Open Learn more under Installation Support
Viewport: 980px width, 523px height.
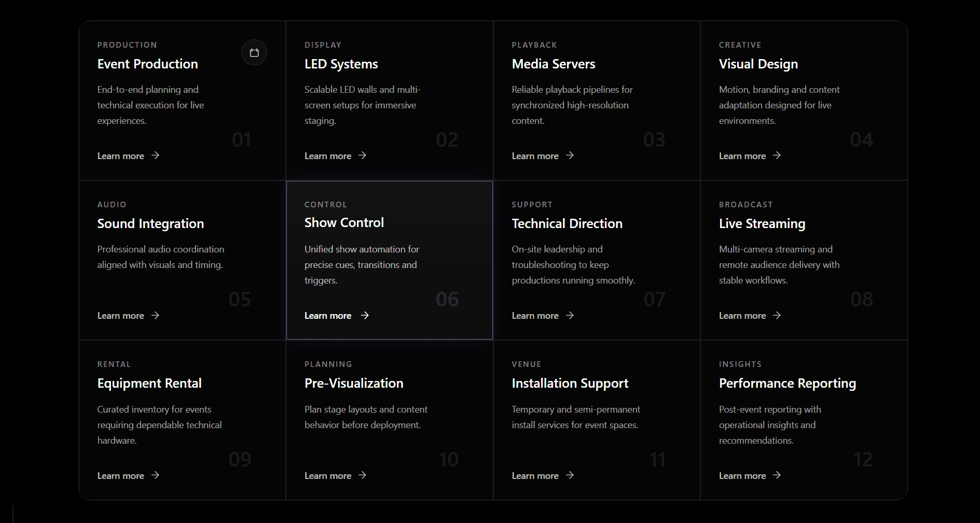(535, 476)
